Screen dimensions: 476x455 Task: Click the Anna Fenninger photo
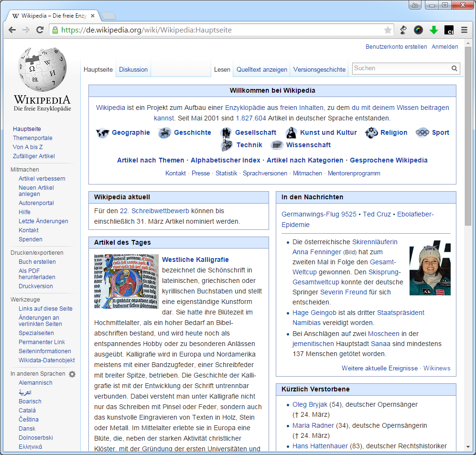(x=430, y=268)
